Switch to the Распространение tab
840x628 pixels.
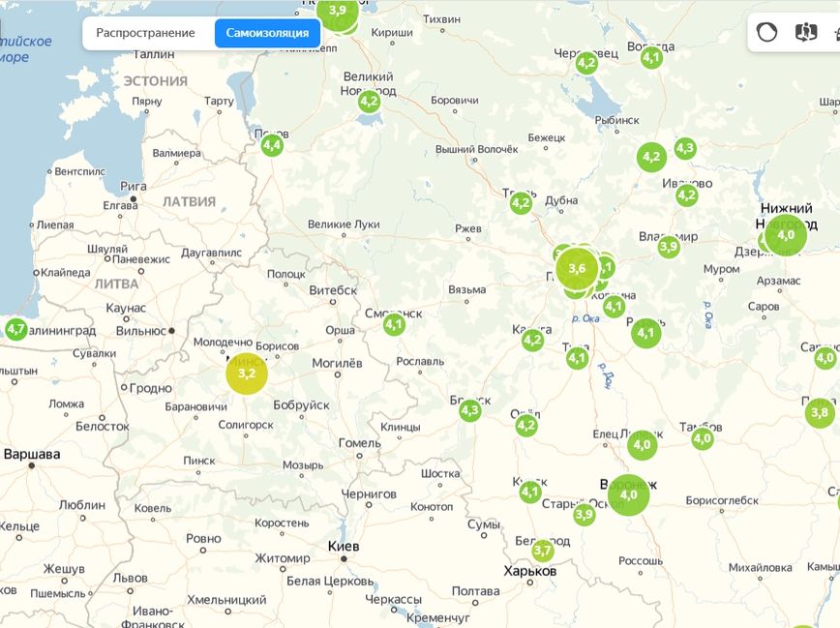coord(145,33)
